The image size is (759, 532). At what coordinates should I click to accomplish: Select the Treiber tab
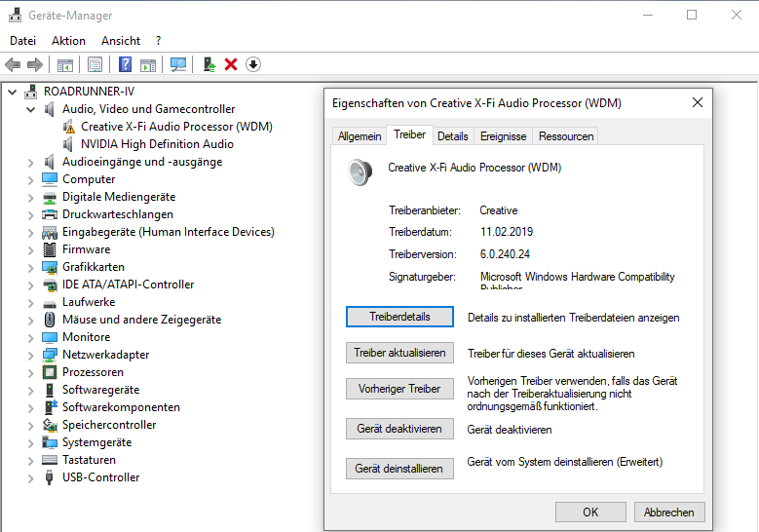coord(409,134)
